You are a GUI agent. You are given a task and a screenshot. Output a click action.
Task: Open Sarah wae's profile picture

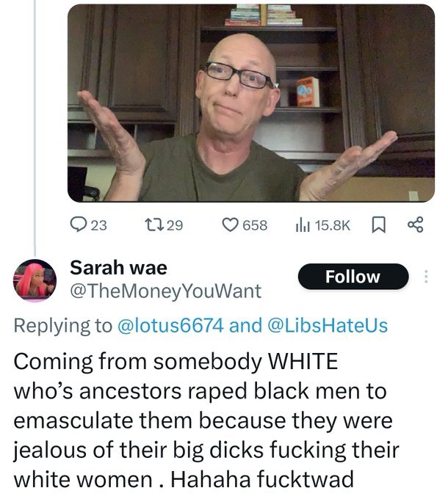coord(35,280)
